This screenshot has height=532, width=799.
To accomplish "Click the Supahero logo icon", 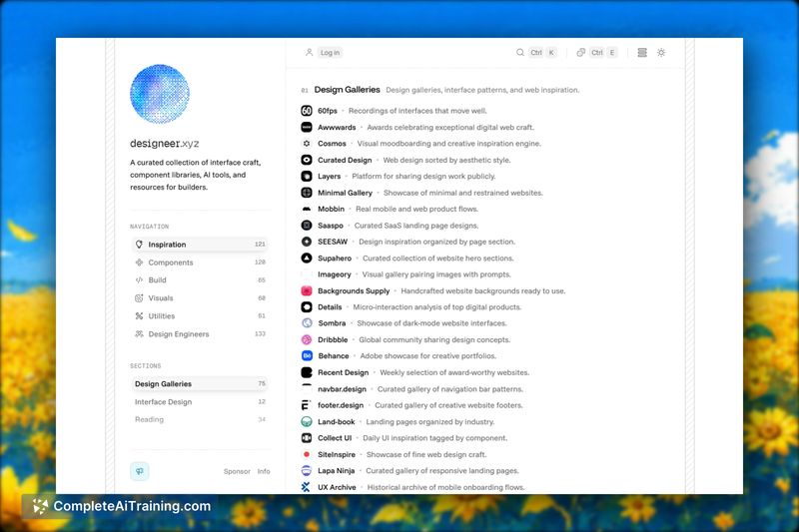I will click(x=307, y=259).
